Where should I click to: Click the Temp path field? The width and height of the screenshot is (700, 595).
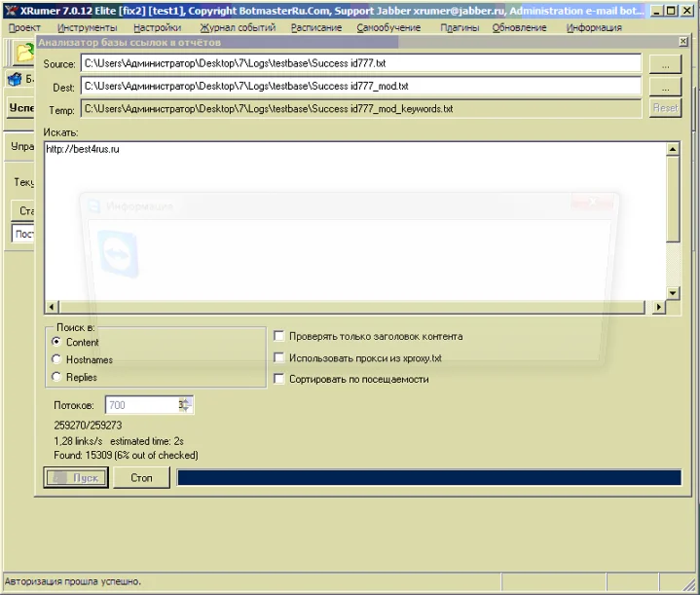coord(361,108)
